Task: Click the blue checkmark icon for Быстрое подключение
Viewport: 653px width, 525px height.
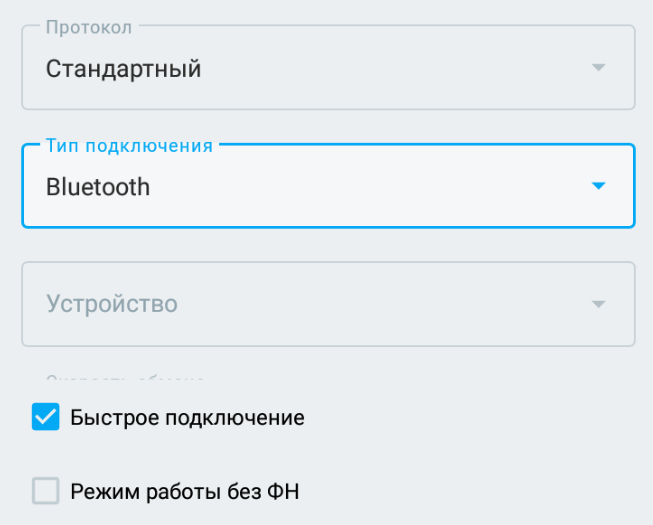Action: [x=46, y=417]
